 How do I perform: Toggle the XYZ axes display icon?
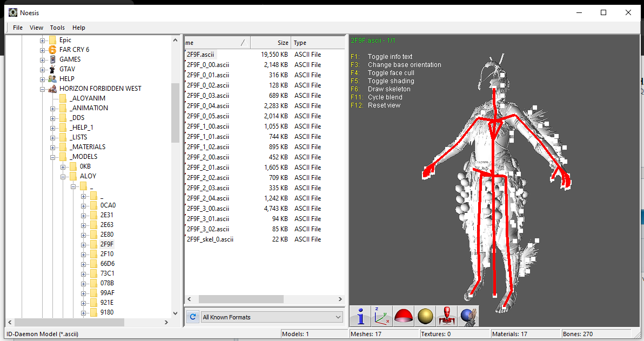tap(383, 316)
